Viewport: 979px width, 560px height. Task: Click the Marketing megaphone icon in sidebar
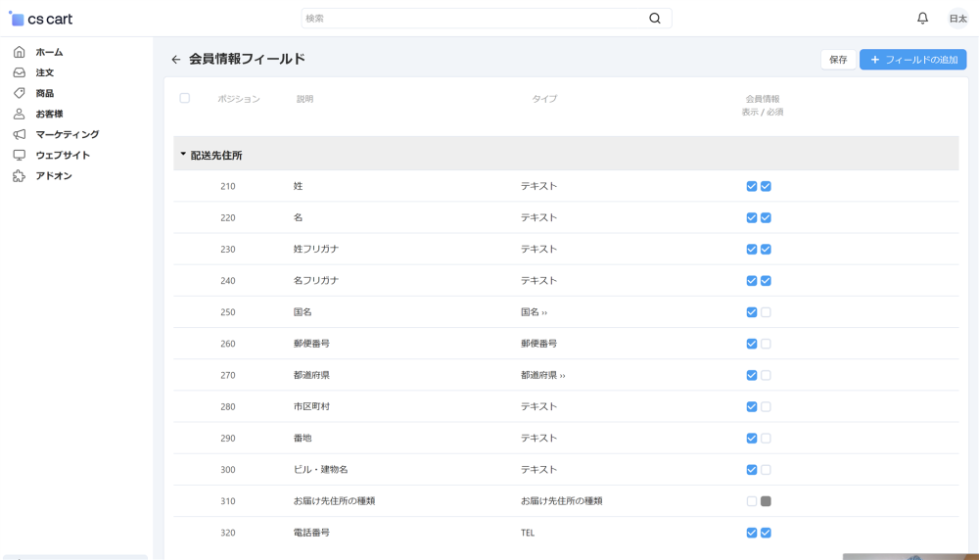click(x=19, y=134)
